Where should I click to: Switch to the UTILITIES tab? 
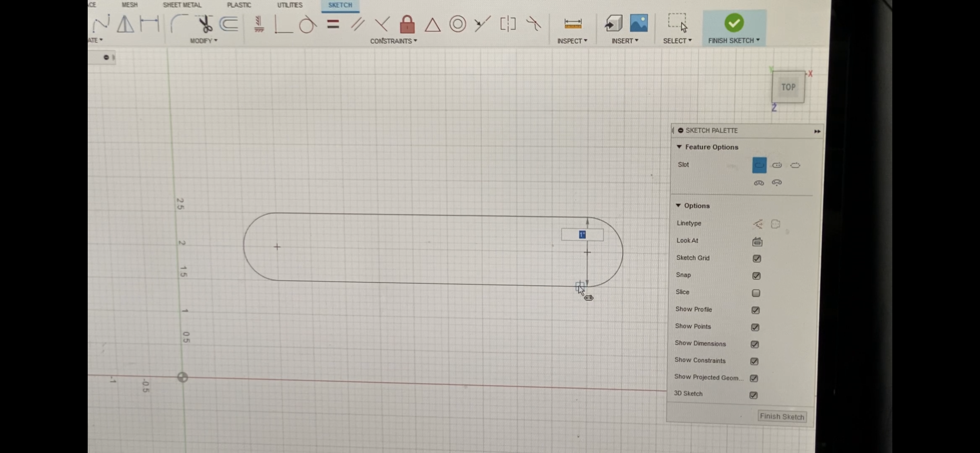[x=290, y=5]
